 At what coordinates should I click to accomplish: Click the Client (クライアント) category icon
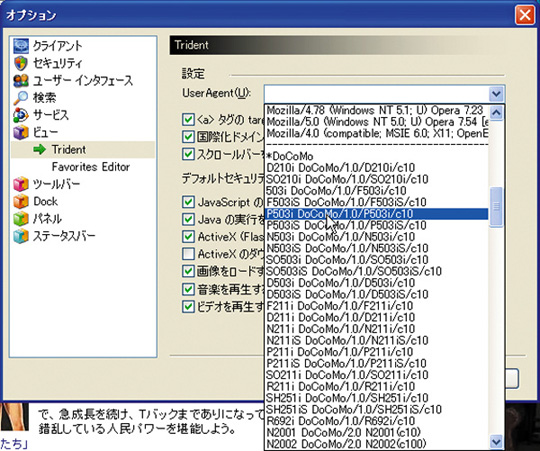pos(21,46)
